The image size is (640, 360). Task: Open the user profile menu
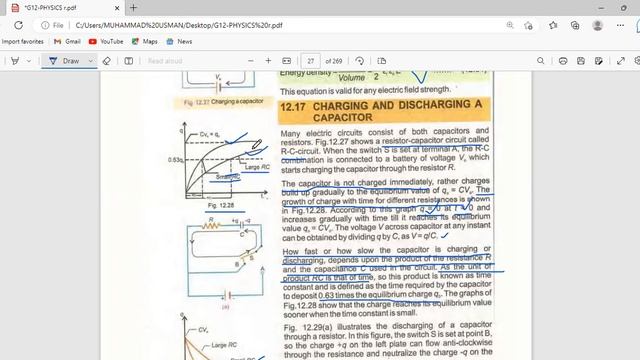click(598, 25)
